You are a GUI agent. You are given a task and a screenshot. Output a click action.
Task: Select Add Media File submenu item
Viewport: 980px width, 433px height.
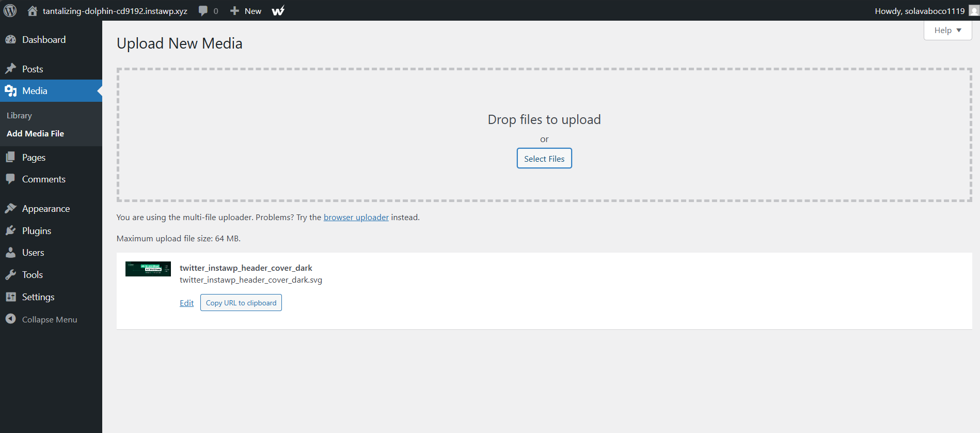point(35,133)
